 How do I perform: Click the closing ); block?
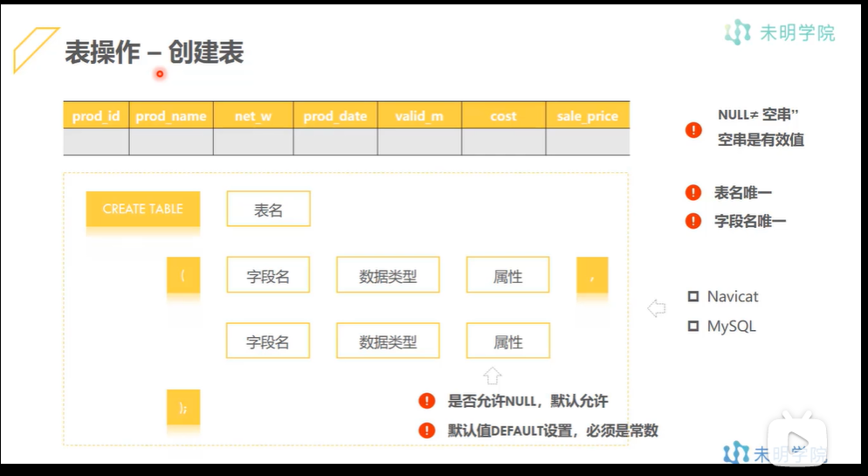183,407
